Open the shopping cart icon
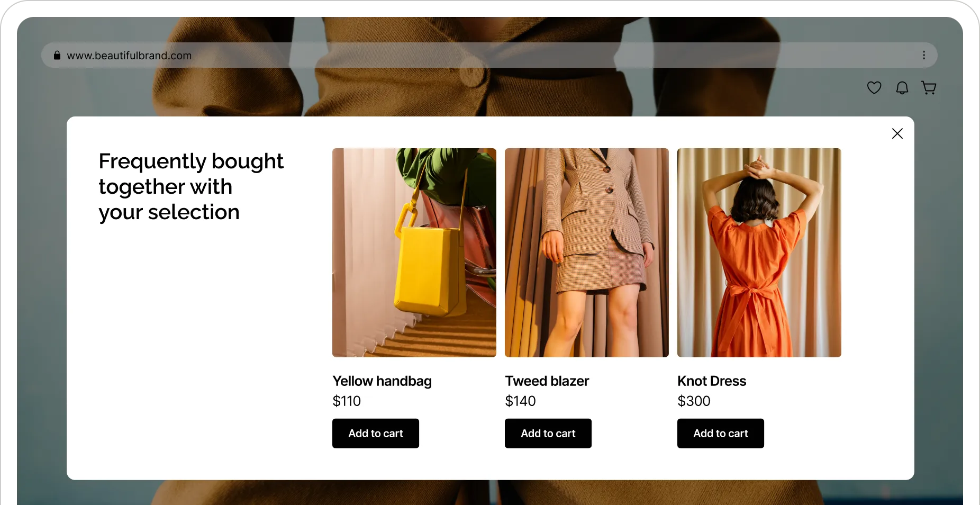Image resolution: width=980 pixels, height=505 pixels. tap(929, 87)
